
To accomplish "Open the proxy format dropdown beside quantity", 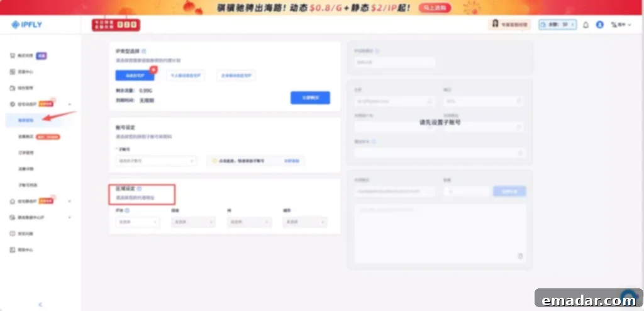I will (x=395, y=191).
